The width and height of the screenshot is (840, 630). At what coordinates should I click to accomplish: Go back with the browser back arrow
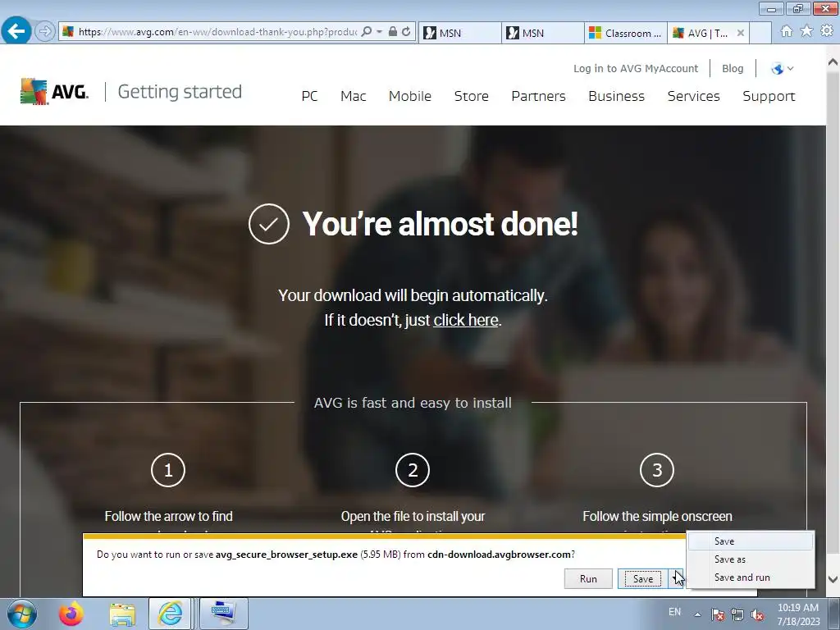tap(16, 30)
